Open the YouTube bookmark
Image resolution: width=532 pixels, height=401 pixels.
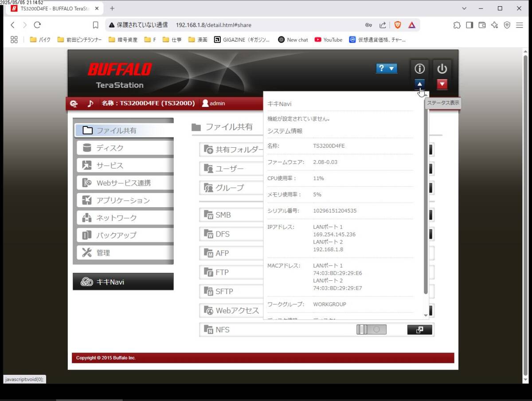(329, 39)
